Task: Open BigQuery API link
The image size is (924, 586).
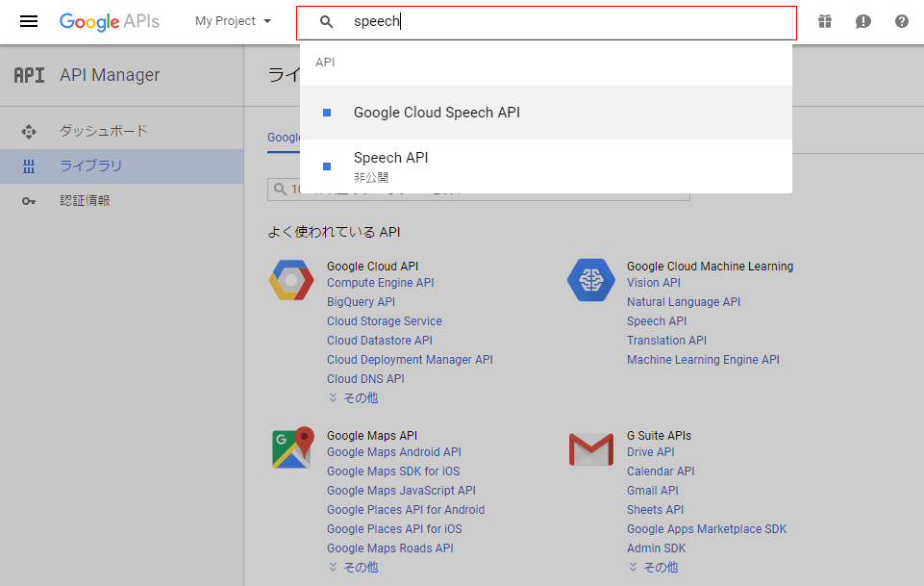Action: (x=362, y=302)
